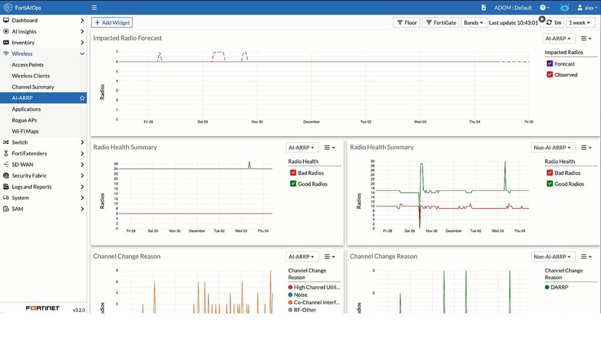Open the 1 week time range dropdown
Screen dimensions: 601x364
point(581,23)
